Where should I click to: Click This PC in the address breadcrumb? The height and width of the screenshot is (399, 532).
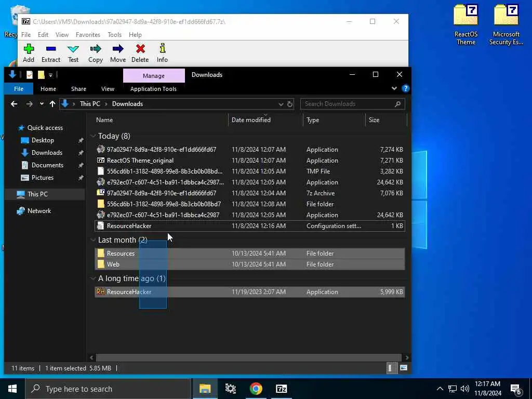[90, 104]
